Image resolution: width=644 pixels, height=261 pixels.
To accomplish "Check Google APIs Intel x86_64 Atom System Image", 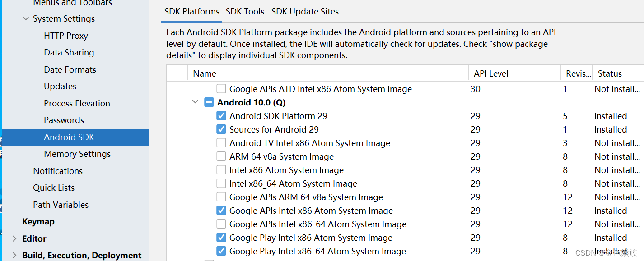I will (221, 224).
